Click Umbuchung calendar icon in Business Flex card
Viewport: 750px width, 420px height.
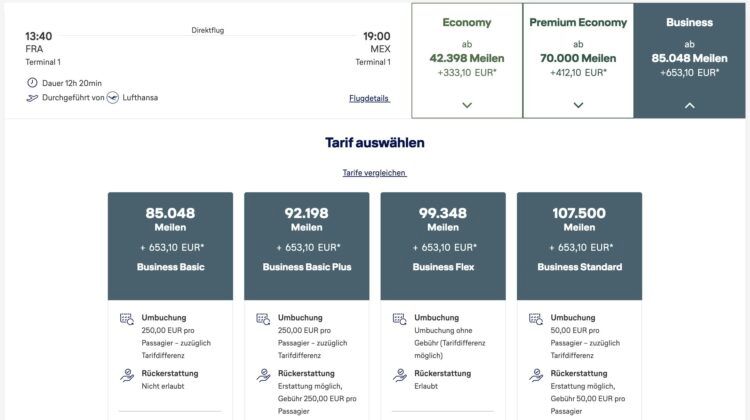click(398, 320)
